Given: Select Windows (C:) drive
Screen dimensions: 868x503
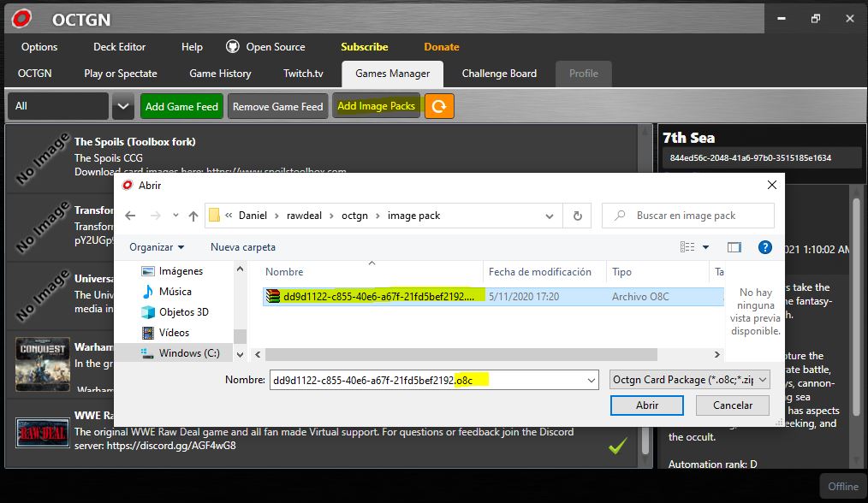Looking at the screenshot, I should click(180, 353).
